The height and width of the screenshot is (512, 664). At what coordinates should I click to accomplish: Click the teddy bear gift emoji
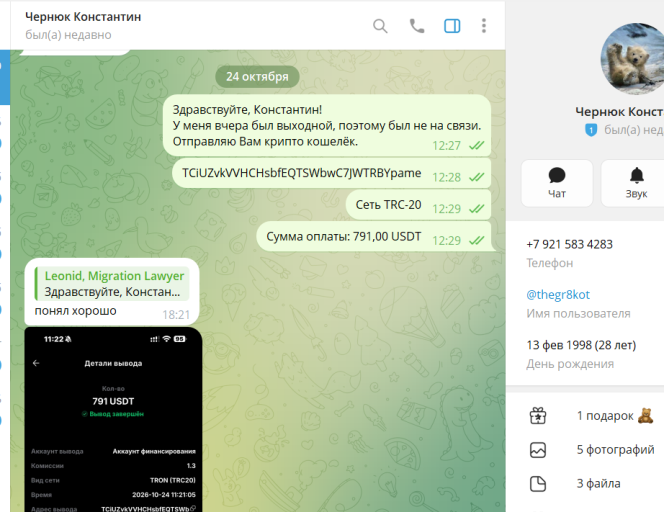coord(645,416)
